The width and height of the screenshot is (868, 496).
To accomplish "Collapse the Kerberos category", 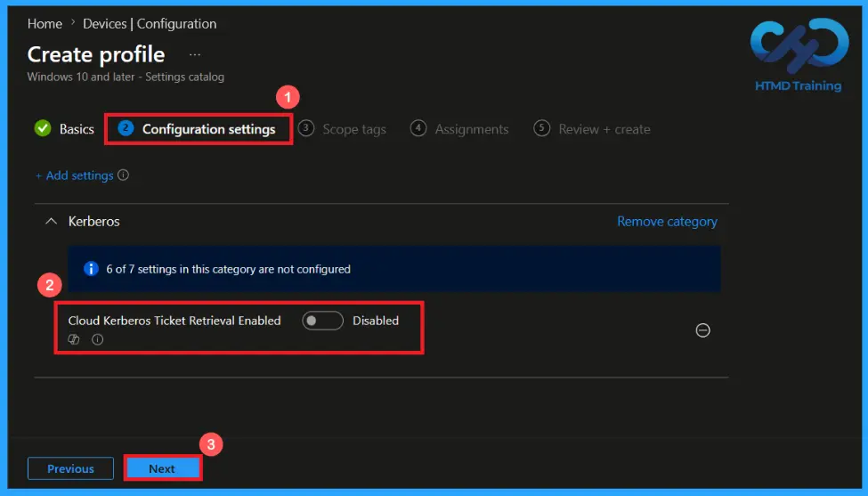I will [x=51, y=222].
